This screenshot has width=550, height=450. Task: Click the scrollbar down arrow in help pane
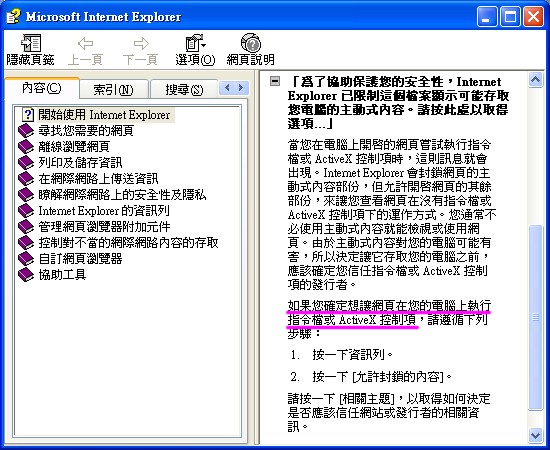pos(535,436)
